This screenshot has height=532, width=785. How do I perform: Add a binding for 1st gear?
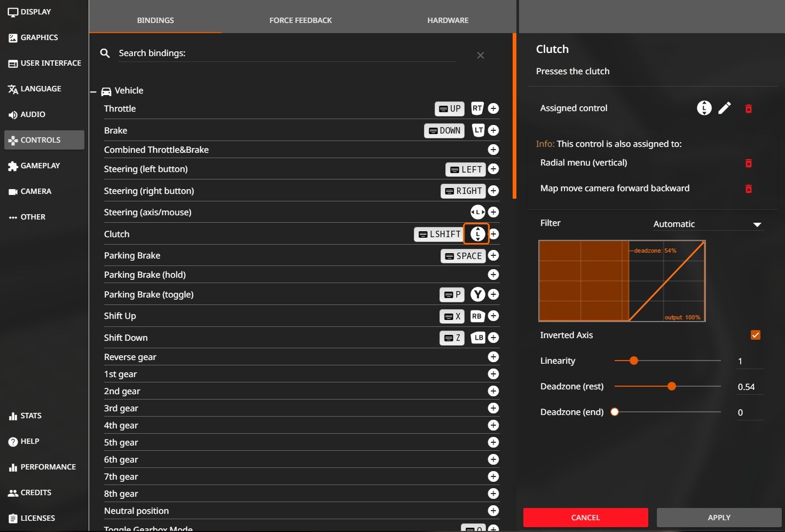[x=493, y=374]
